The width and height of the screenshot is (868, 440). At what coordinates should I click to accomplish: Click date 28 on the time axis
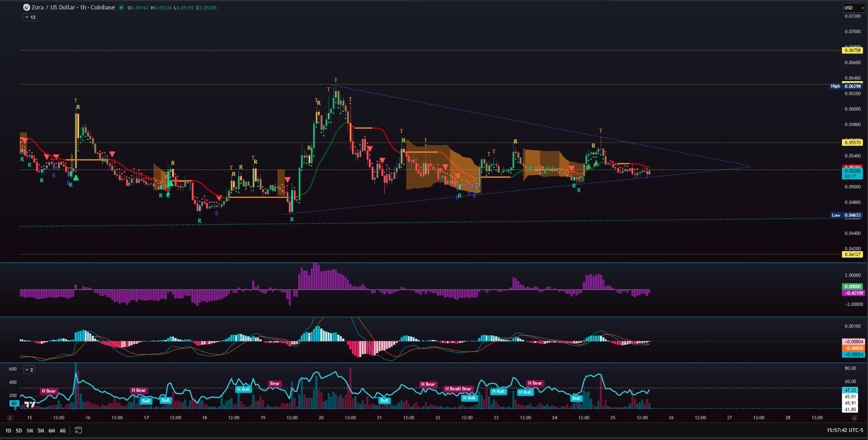[788, 418]
